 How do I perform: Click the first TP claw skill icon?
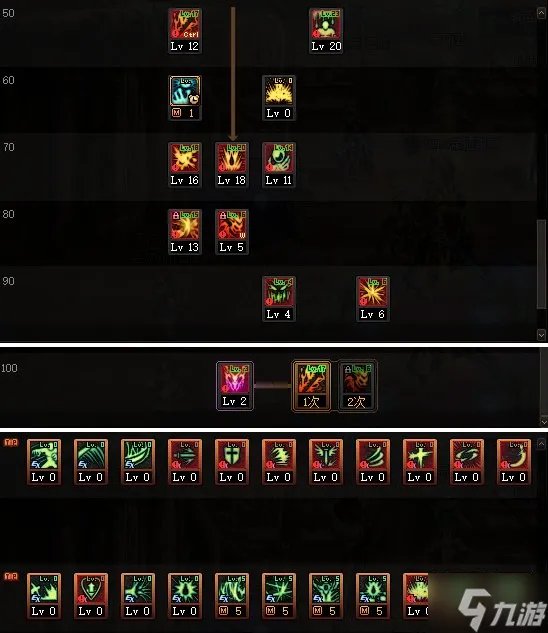44,461
